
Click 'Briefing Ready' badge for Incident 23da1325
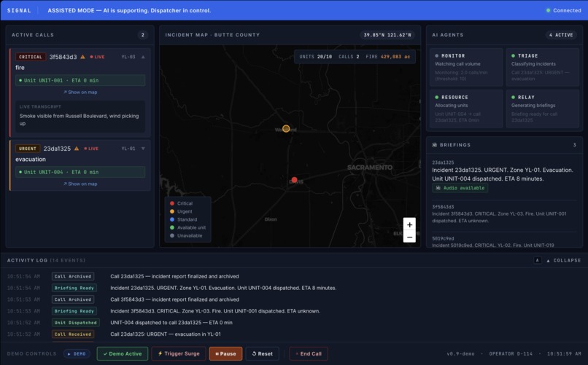point(74,288)
